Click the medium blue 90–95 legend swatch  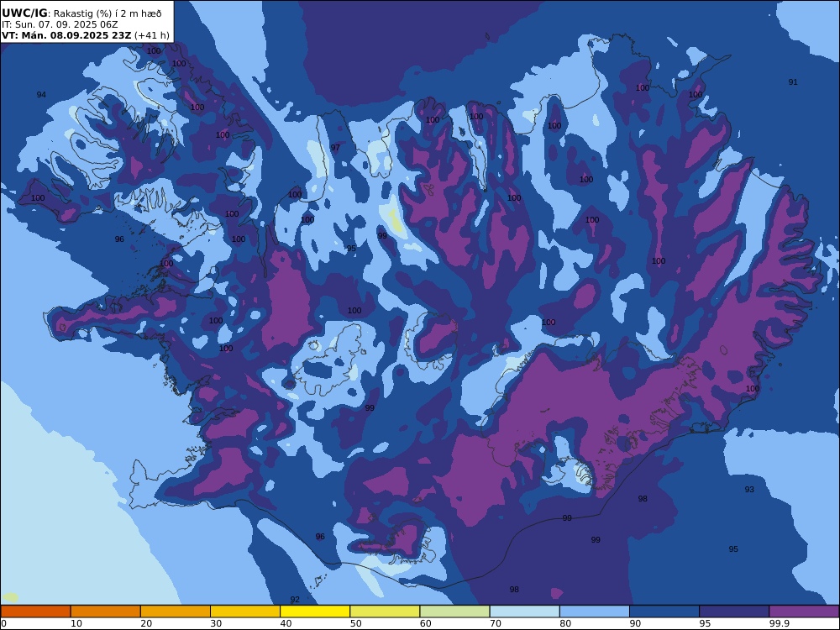pyautogui.click(x=664, y=612)
